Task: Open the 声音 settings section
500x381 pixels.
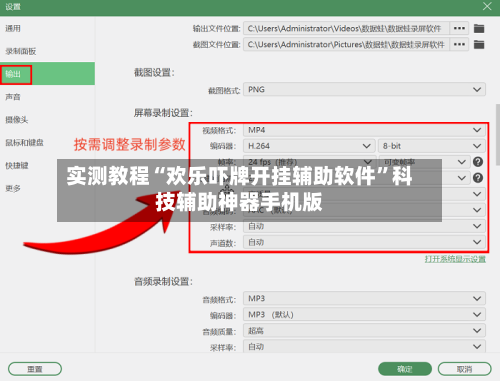Action: (13, 97)
